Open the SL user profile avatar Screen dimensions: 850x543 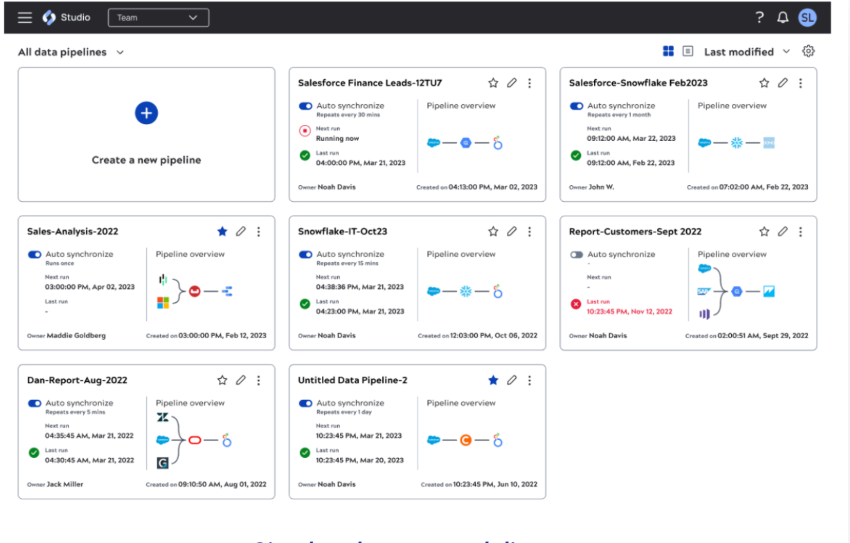[807, 18]
